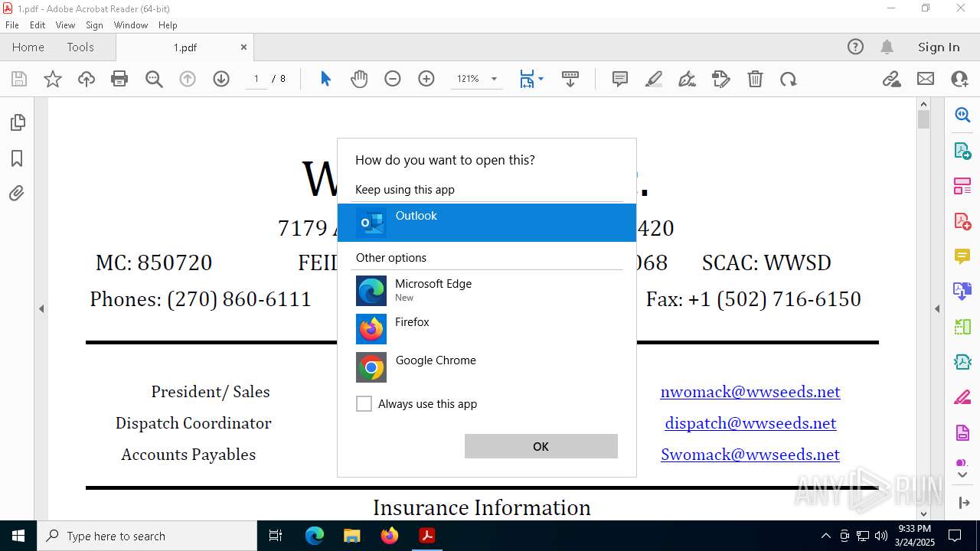Close the 1.pdf tab
This screenshot has height=551, width=980.
[243, 47]
